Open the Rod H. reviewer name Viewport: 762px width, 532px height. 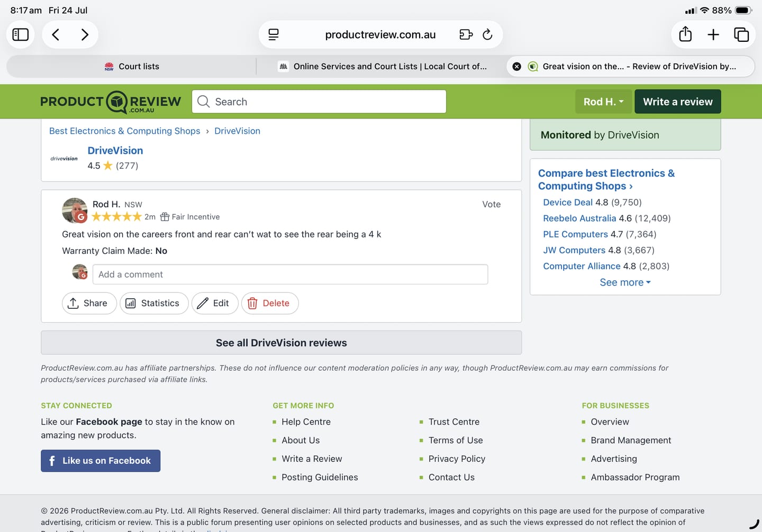106,204
